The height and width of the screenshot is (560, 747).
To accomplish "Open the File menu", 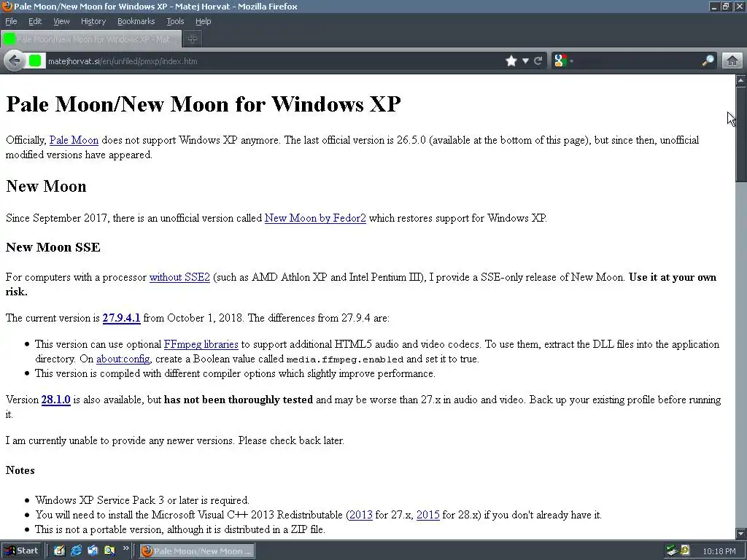I will tap(11, 21).
